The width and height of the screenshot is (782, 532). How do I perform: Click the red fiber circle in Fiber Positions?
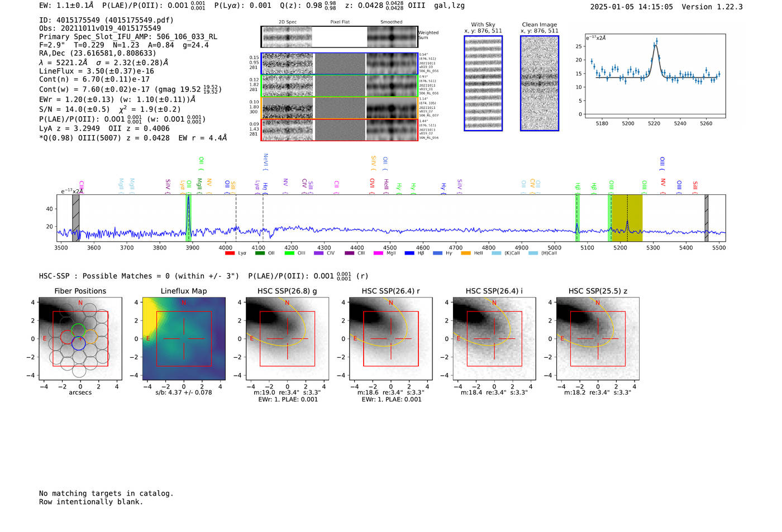(x=66, y=337)
